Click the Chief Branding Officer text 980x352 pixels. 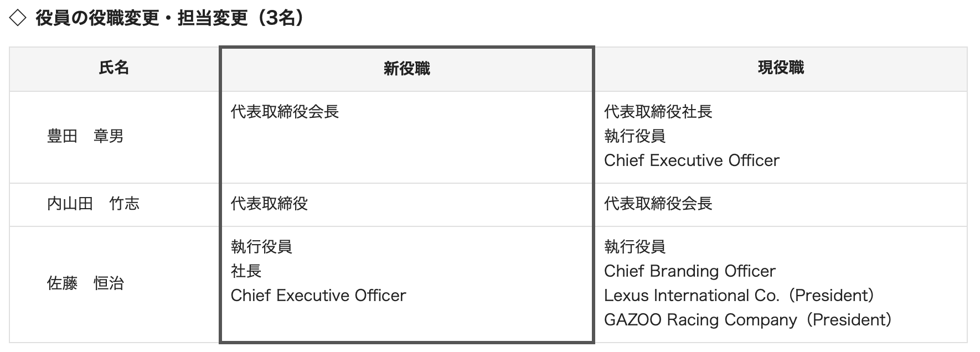(x=690, y=271)
